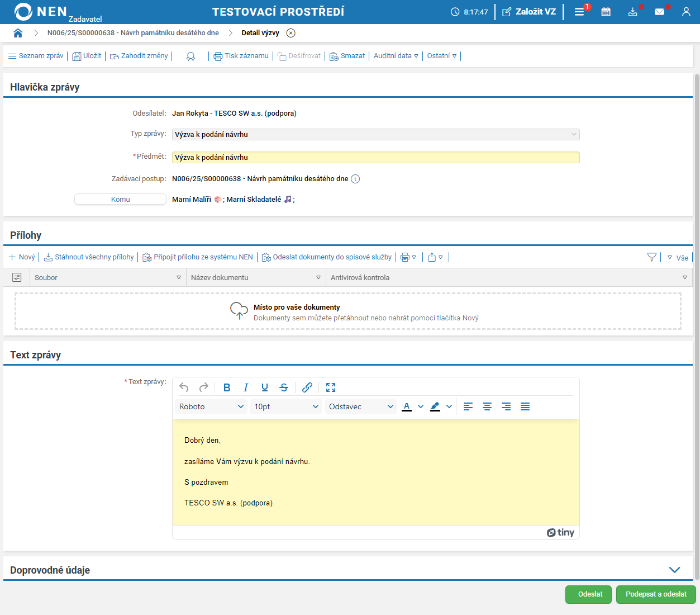The height and width of the screenshot is (615, 700).
Task: Click the Podepsat a odeslat button
Action: pyautogui.click(x=656, y=594)
